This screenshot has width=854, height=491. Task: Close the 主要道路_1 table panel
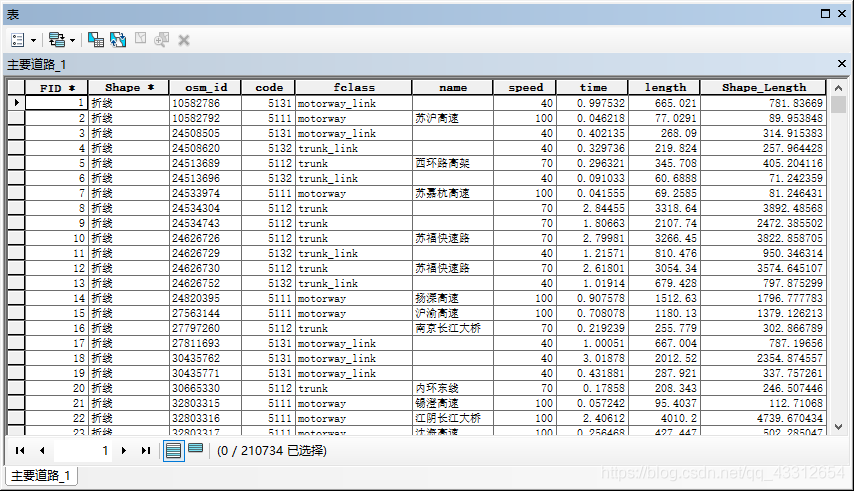[x=841, y=64]
